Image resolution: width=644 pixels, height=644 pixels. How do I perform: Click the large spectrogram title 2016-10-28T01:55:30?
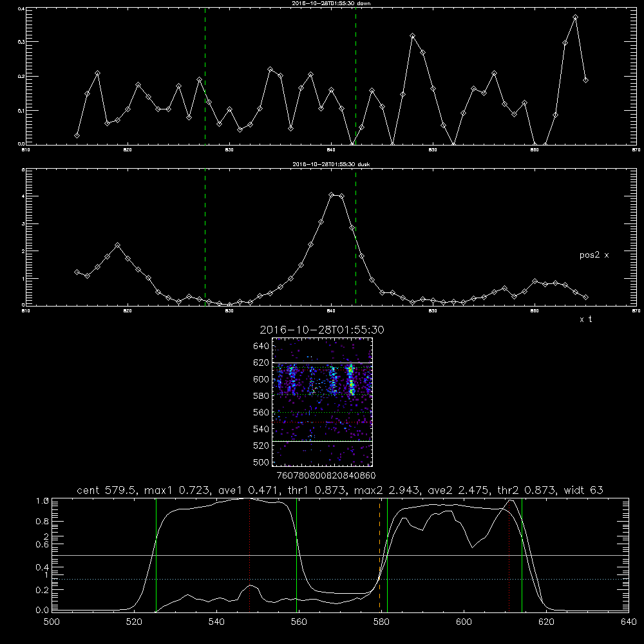[322, 330]
